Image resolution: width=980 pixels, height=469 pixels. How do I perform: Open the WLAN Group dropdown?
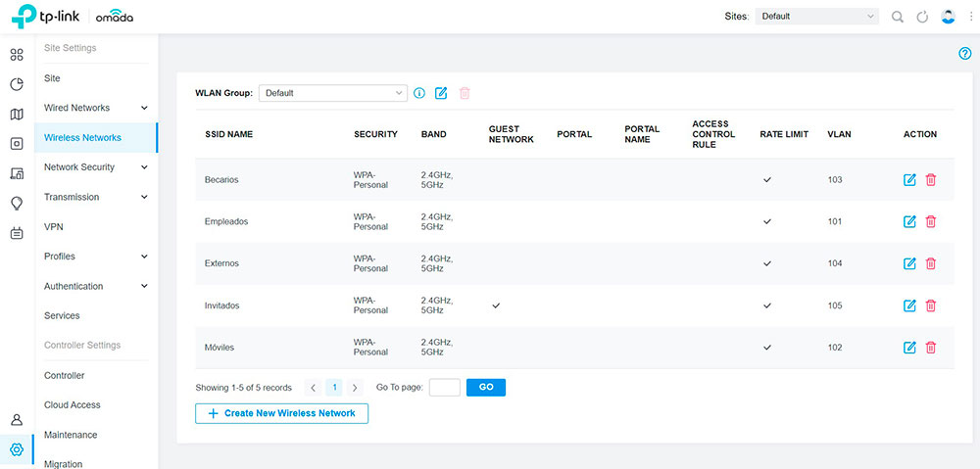click(x=333, y=93)
